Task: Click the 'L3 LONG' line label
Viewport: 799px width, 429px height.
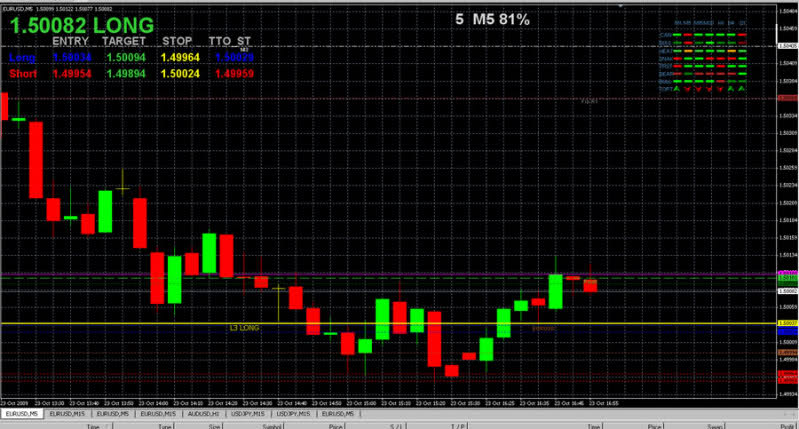Action: coord(244,328)
